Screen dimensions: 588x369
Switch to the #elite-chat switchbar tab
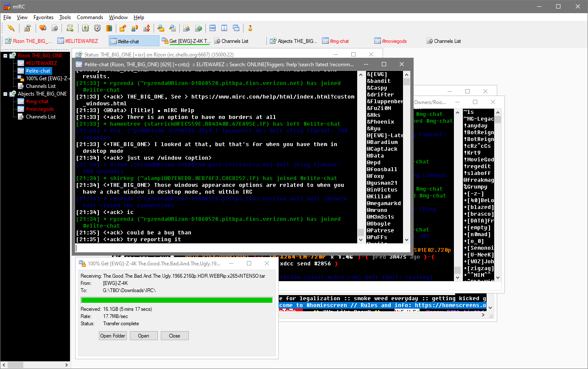pyautogui.click(x=133, y=41)
